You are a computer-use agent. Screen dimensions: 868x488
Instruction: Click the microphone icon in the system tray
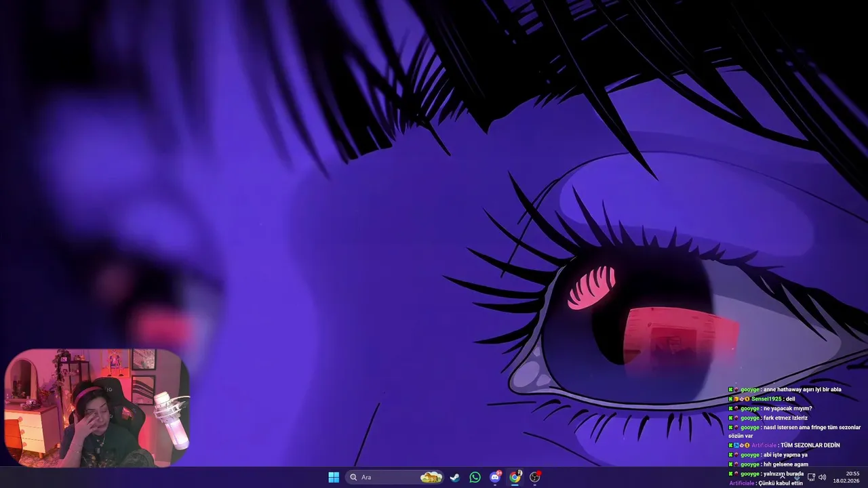796,477
